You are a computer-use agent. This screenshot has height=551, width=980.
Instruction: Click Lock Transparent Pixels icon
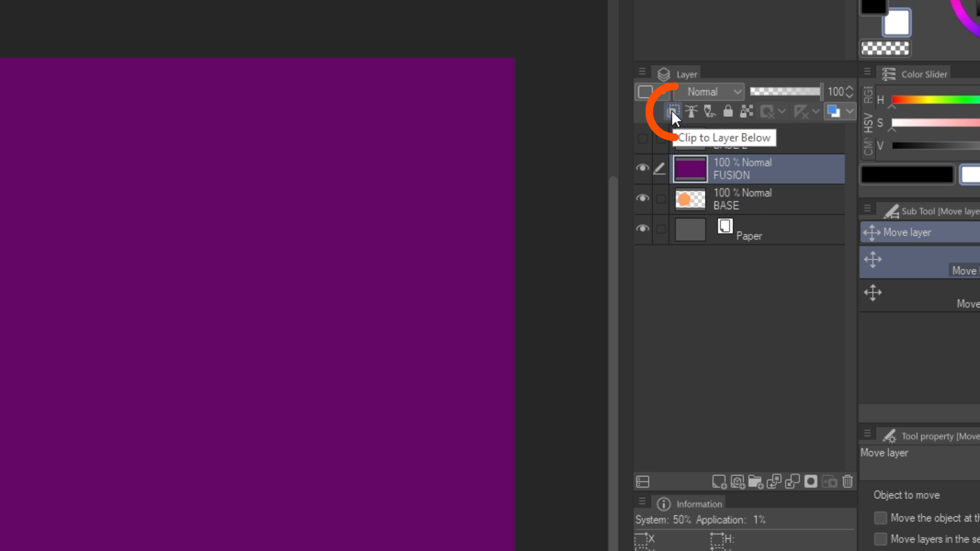[x=747, y=111]
